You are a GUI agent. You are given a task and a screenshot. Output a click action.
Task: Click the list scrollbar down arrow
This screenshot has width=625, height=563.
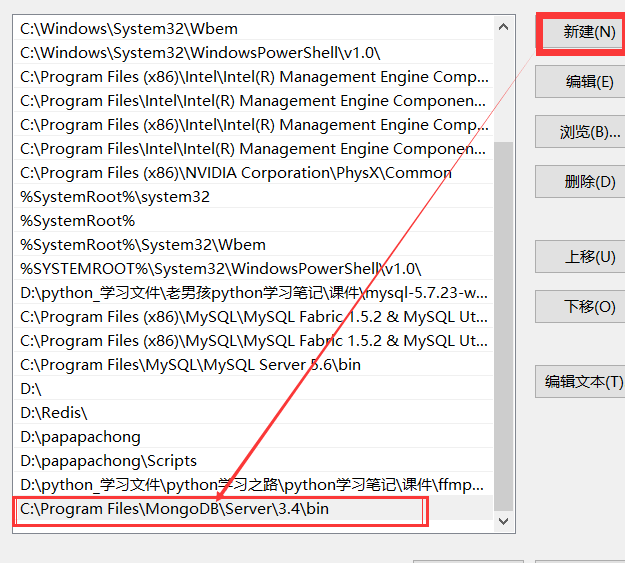503,521
